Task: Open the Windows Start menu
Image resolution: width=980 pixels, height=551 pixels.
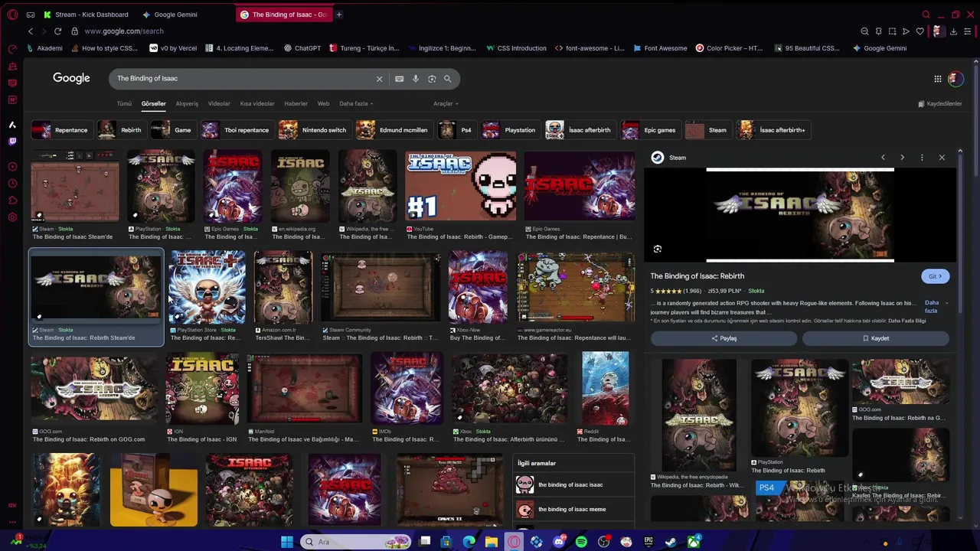Action: pyautogui.click(x=287, y=542)
